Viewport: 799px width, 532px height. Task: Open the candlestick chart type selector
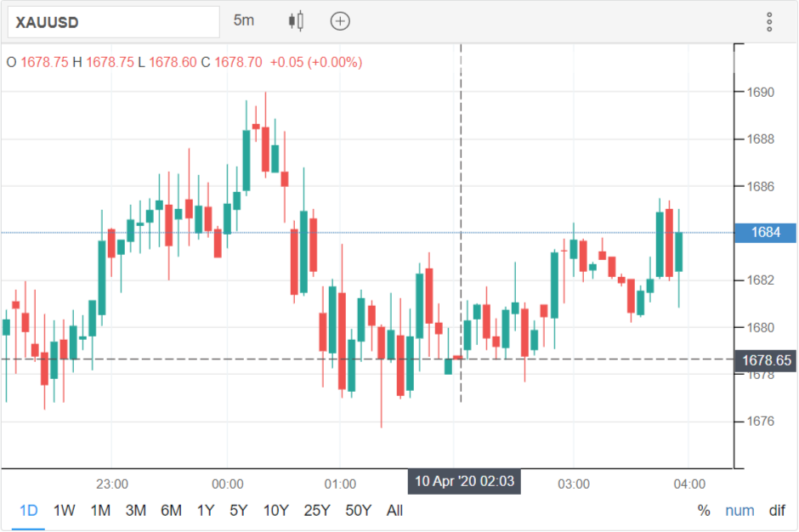click(x=296, y=21)
